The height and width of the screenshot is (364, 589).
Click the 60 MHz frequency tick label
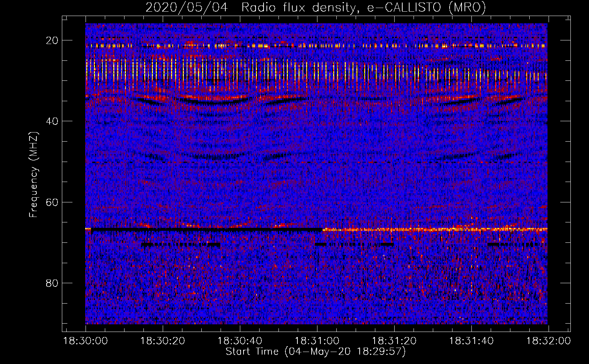coord(52,202)
